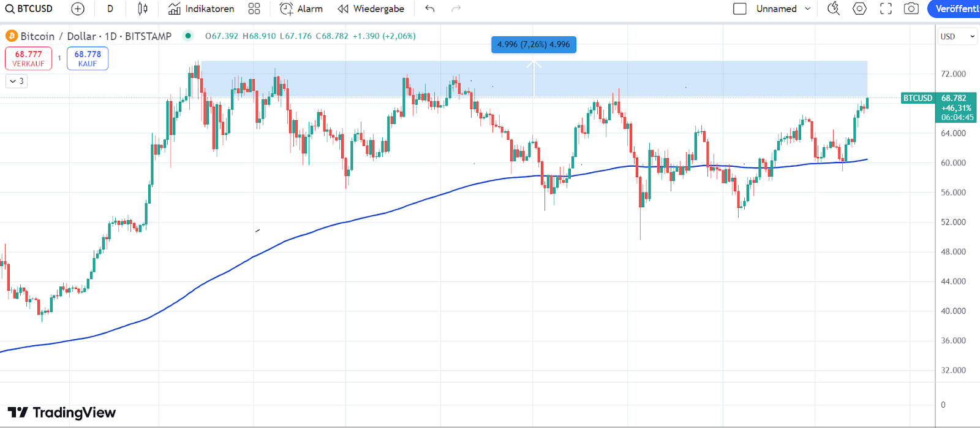
Task: Click the 60.000 price scale label
Action: click(x=953, y=163)
